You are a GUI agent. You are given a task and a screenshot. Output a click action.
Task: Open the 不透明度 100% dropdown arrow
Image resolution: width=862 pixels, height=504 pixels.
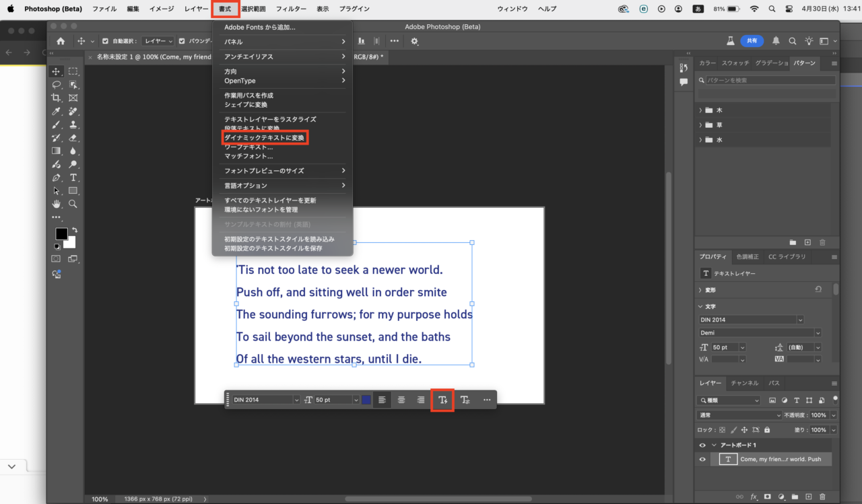[x=834, y=415]
